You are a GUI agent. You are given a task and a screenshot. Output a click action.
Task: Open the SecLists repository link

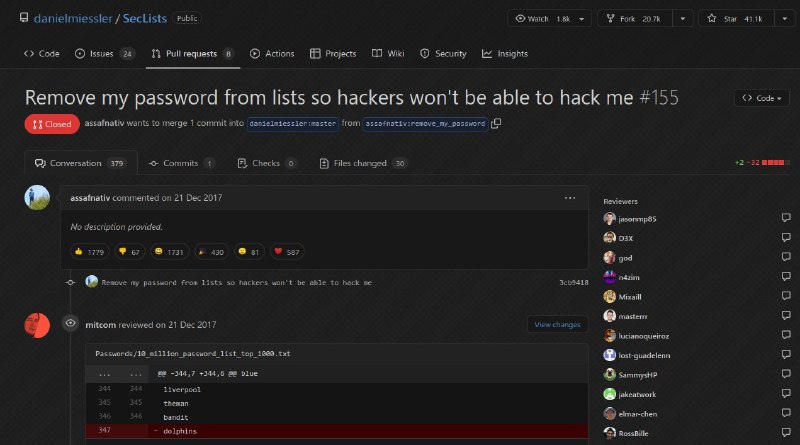145,18
